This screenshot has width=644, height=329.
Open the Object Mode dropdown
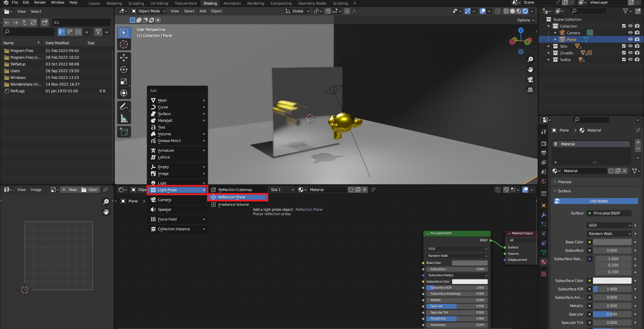click(x=149, y=11)
